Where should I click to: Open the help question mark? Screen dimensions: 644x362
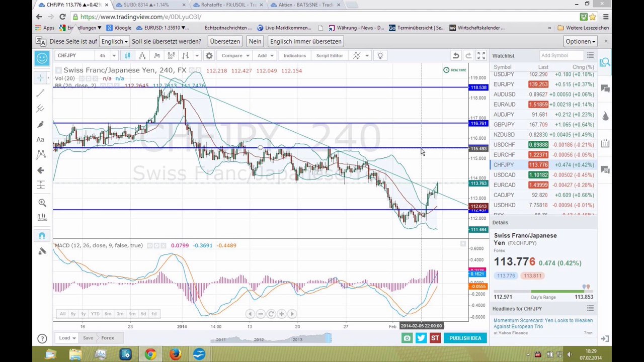(42, 338)
